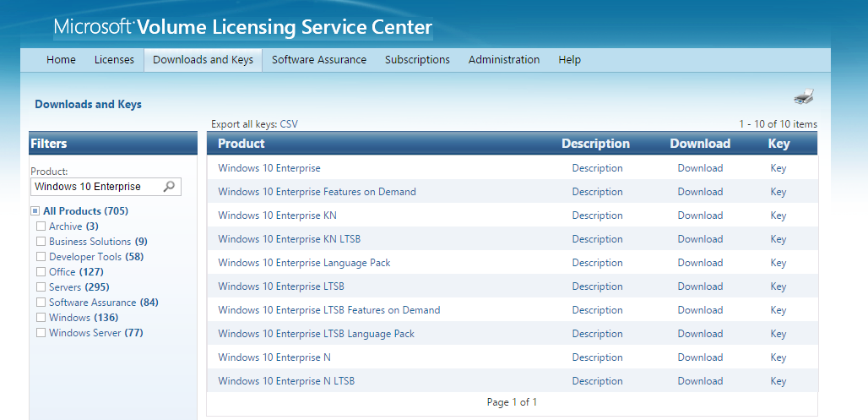Open the Home menu tab
The image size is (868, 420).
tap(61, 60)
